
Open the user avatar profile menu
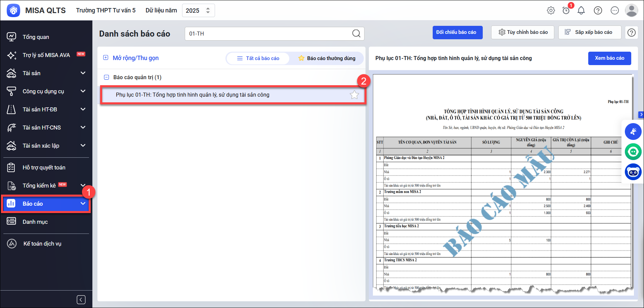coord(631,10)
